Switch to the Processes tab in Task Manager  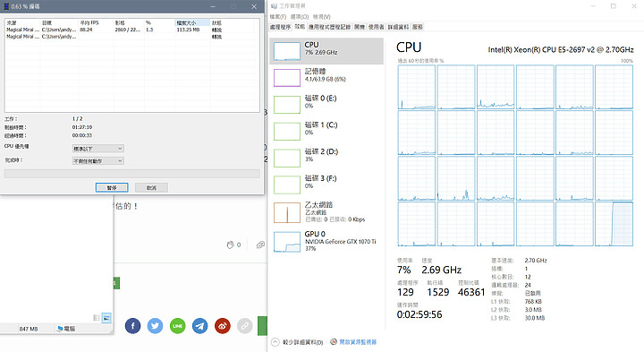click(x=280, y=27)
